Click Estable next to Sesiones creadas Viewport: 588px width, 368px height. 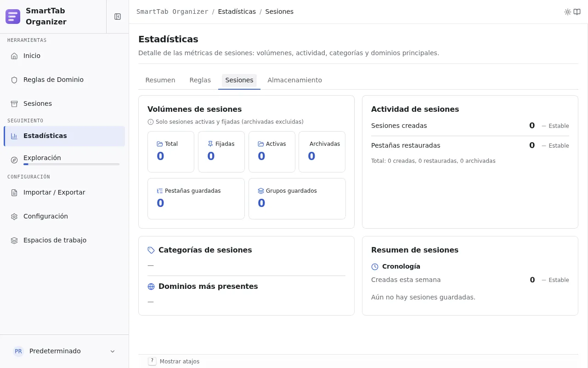click(559, 126)
